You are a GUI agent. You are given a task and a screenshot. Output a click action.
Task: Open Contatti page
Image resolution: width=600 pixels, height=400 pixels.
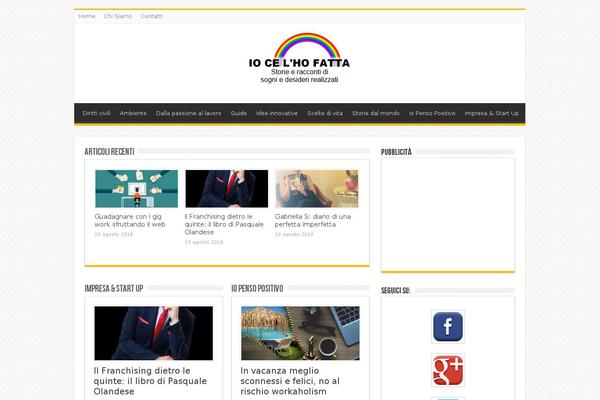coord(152,16)
